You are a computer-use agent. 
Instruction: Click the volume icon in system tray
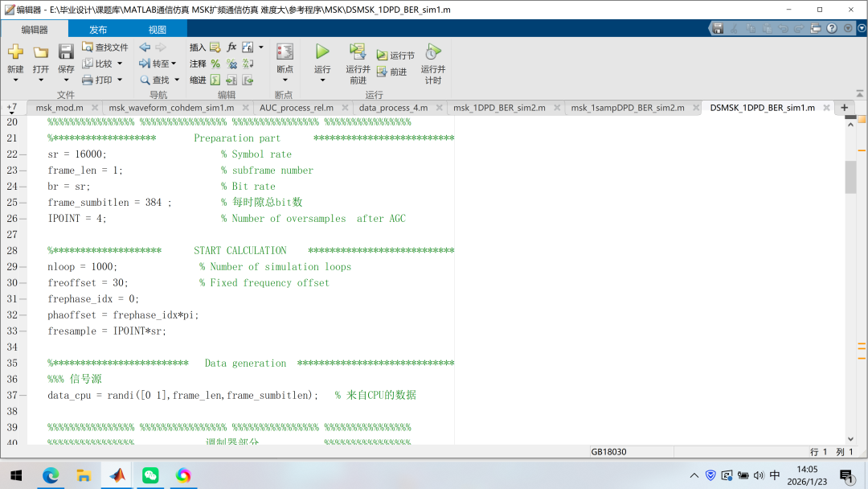point(759,475)
